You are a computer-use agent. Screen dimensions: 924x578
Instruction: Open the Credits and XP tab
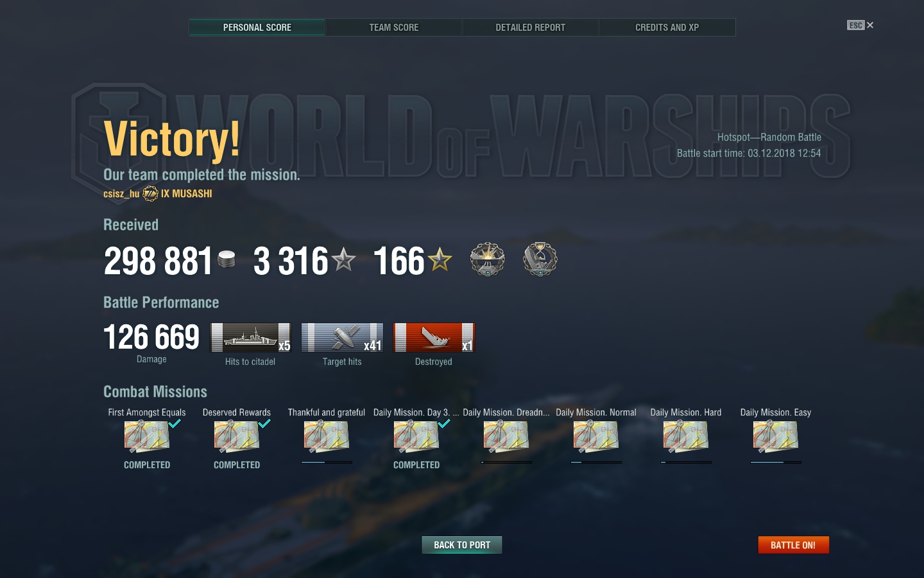pyautogui.click(x=667, y=28)
